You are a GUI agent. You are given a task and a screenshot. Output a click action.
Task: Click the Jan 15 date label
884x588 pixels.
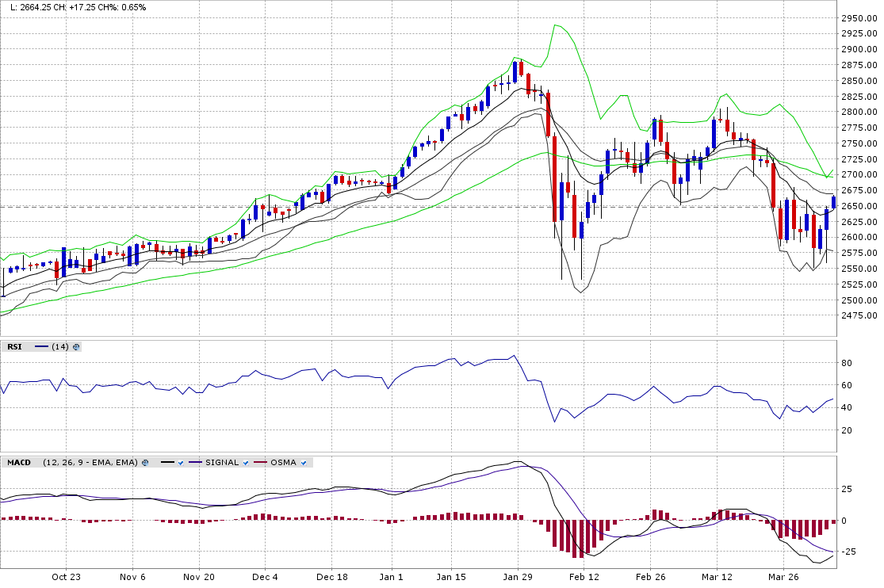[x=452, y=577]
